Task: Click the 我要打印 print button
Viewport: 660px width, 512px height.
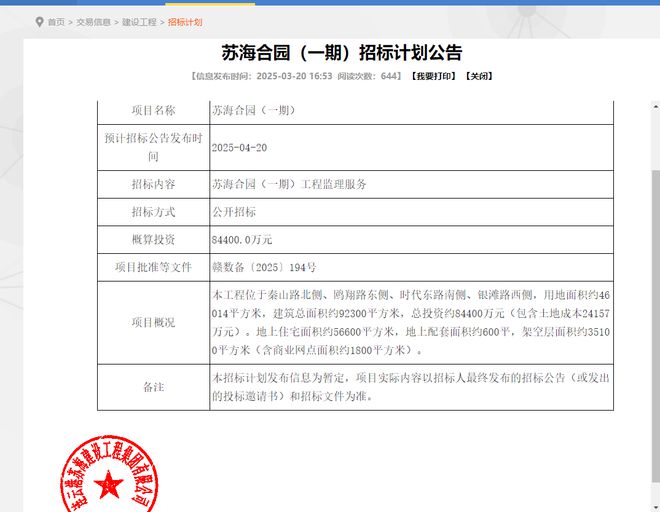Action: (x=434, y=76)
